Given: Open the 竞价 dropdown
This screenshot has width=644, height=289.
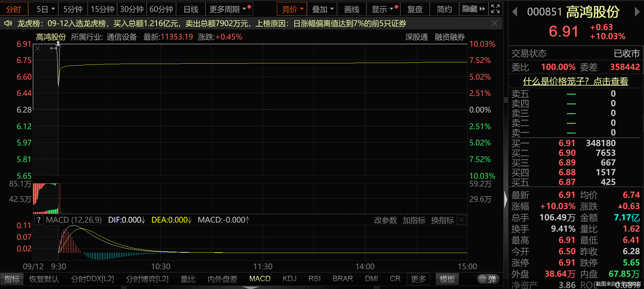Looking at the screenshot, I should (292, 9).
